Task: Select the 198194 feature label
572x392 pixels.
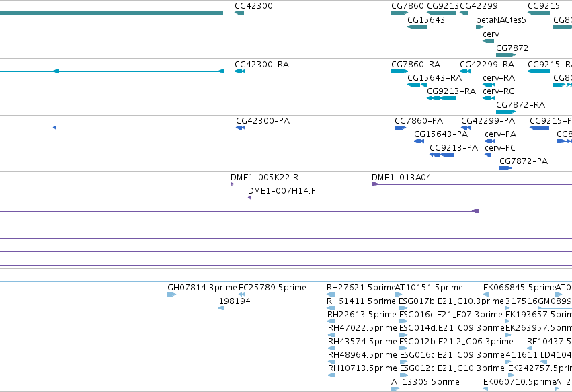Action: coord(235,301)
